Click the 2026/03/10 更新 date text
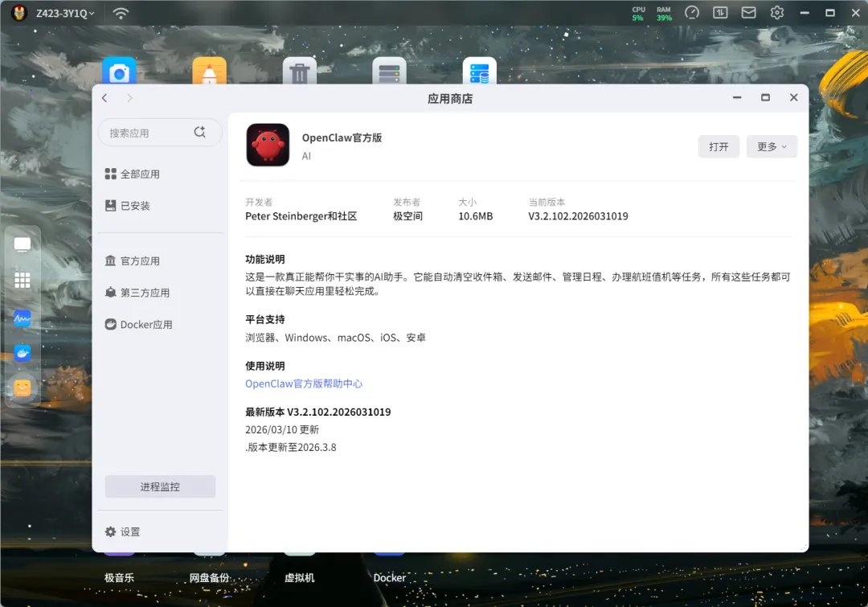868x607 pixels. [282, 429]
